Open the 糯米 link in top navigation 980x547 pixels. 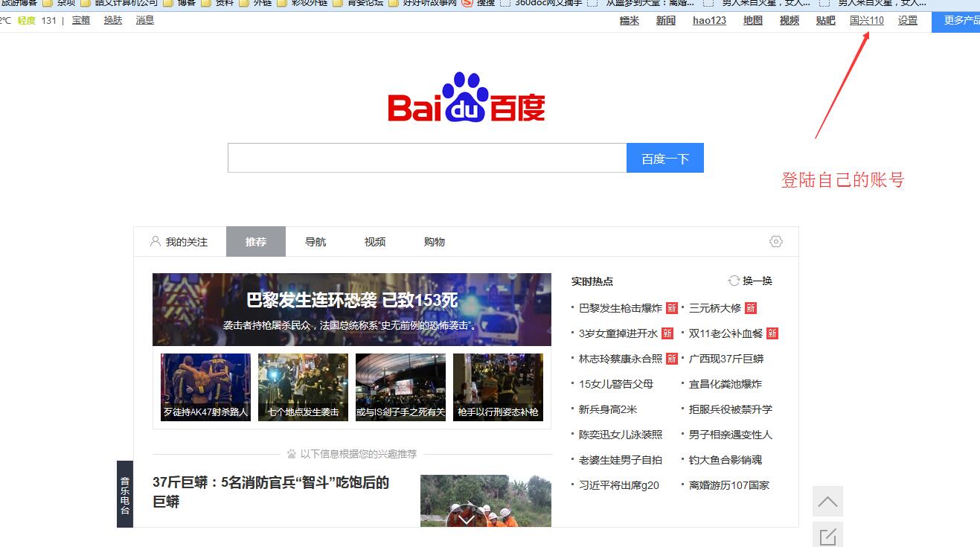click(x=630, y=21)
